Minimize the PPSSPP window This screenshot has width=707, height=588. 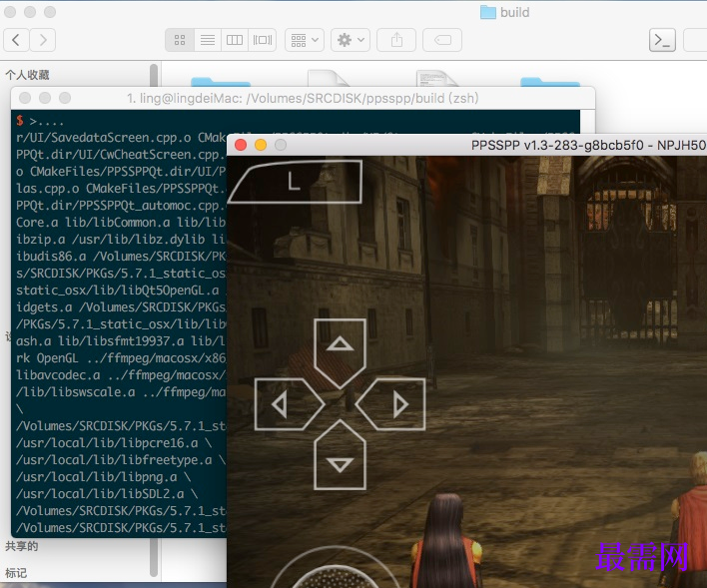click(x=261, y=145)
